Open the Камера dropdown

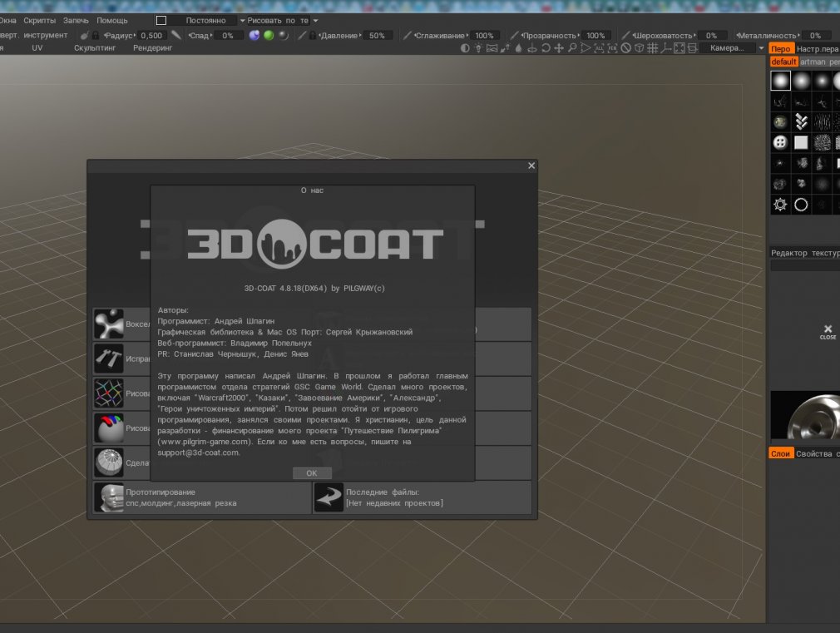727,47
